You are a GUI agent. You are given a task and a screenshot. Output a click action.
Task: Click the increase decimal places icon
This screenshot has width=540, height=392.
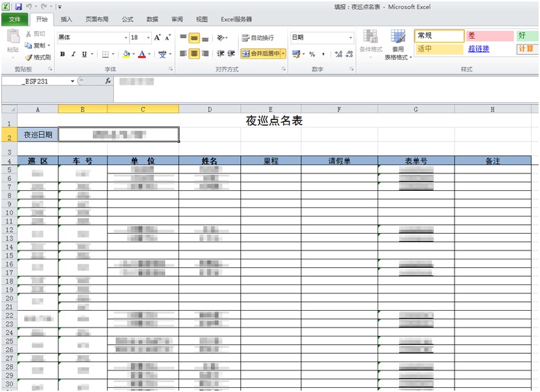click(337, 54)
